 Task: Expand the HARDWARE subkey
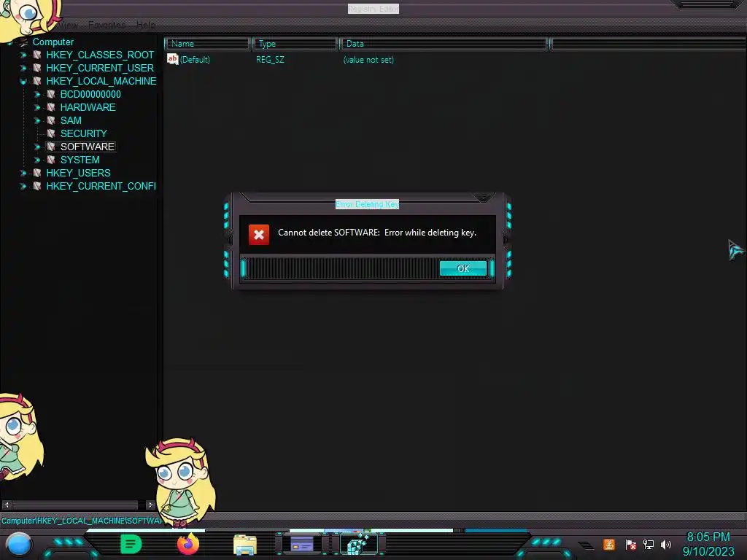[x=36, y=108]
